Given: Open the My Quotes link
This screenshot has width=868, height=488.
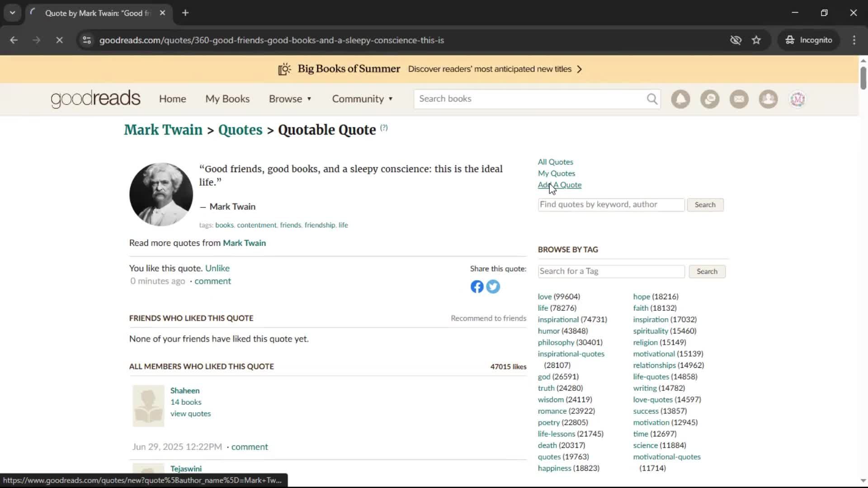Looking at the screenshot, I should pos(557,174).
